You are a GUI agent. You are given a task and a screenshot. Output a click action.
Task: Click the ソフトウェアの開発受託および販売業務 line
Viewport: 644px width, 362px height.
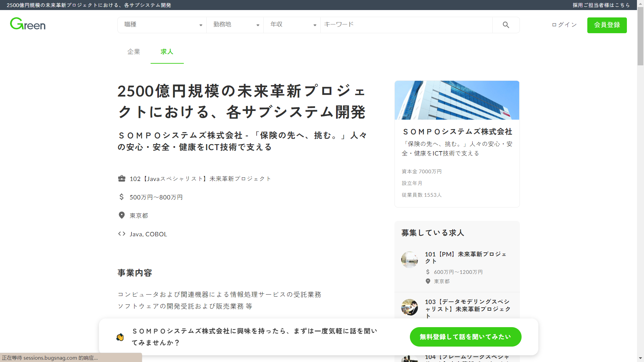click(x=185, y=306)
